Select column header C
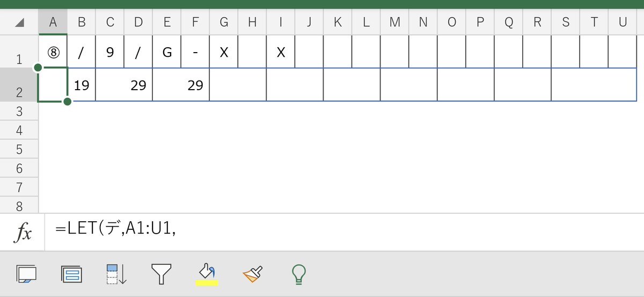644x297 pixels. (x=110, y=23)
